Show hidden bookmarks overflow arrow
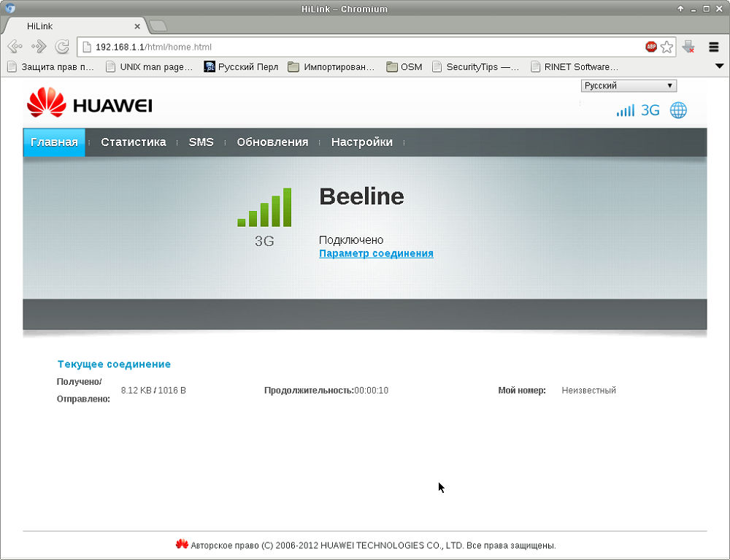Screen dimensions: 730x560 pos(719,66)
